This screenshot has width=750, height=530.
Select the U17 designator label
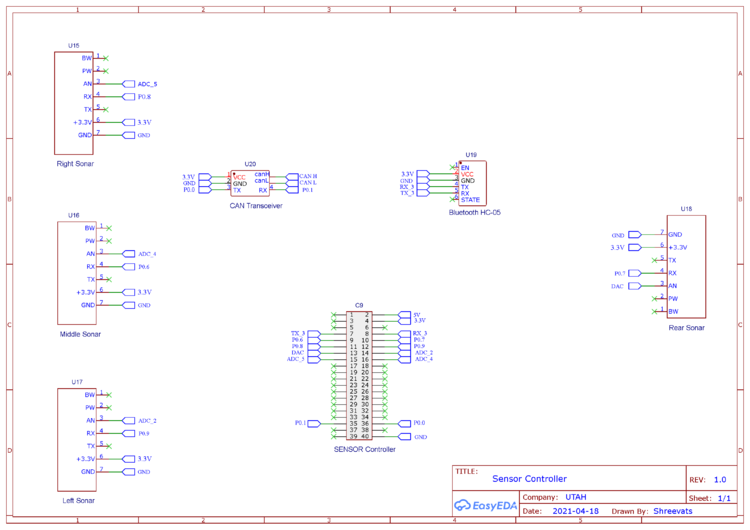[77, 382]
